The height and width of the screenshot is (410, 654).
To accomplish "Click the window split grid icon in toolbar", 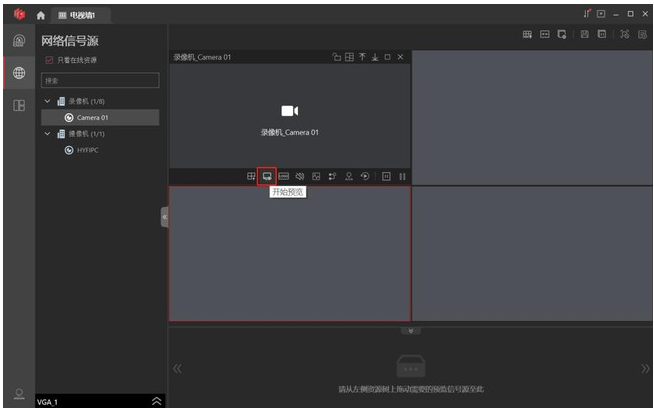I will 251,176.
